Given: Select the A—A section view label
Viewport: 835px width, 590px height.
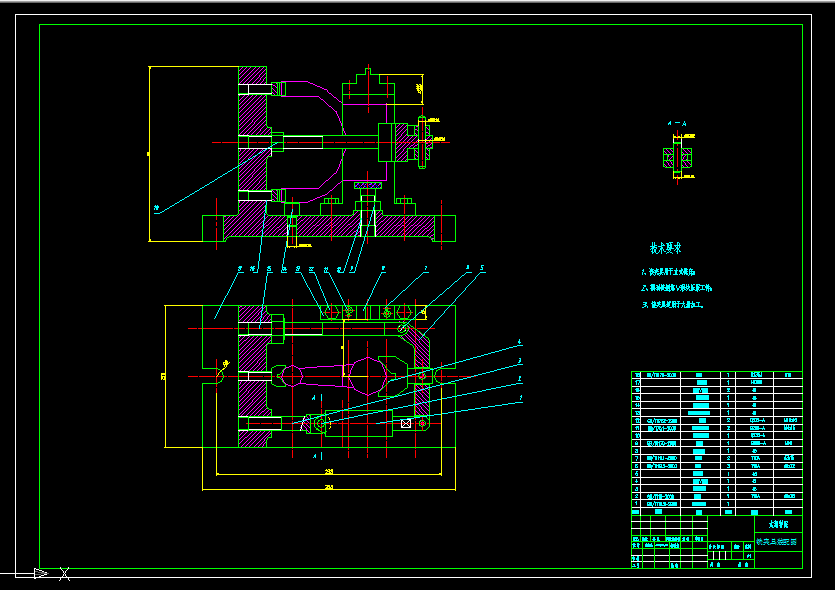Looking at the screenshot, I should [x=677, y=124].
